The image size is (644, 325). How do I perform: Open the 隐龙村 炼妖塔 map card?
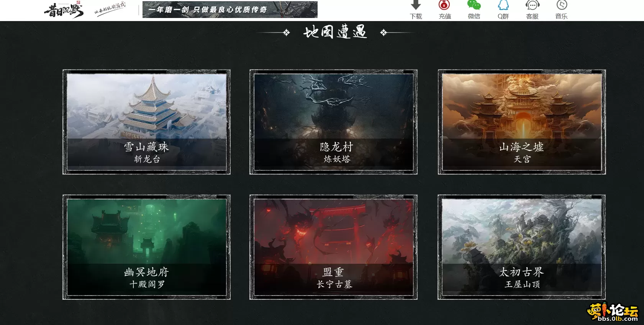(x=333, y=122)
